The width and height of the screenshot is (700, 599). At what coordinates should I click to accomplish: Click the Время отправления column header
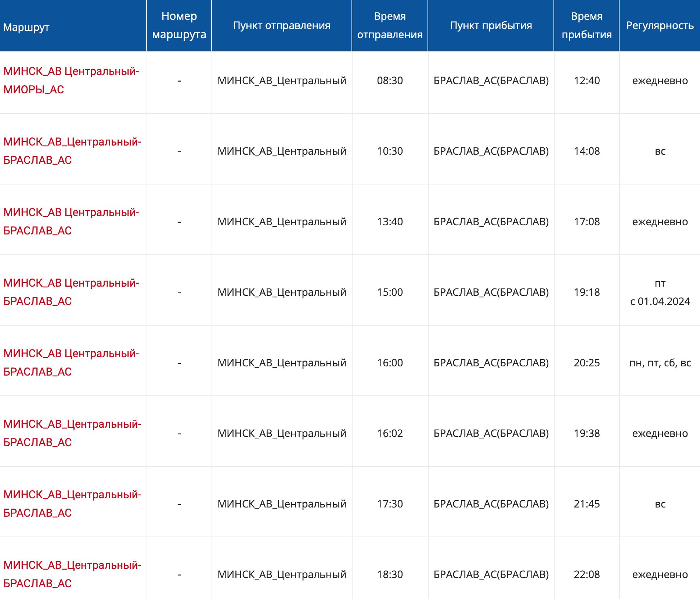point(390,25)
